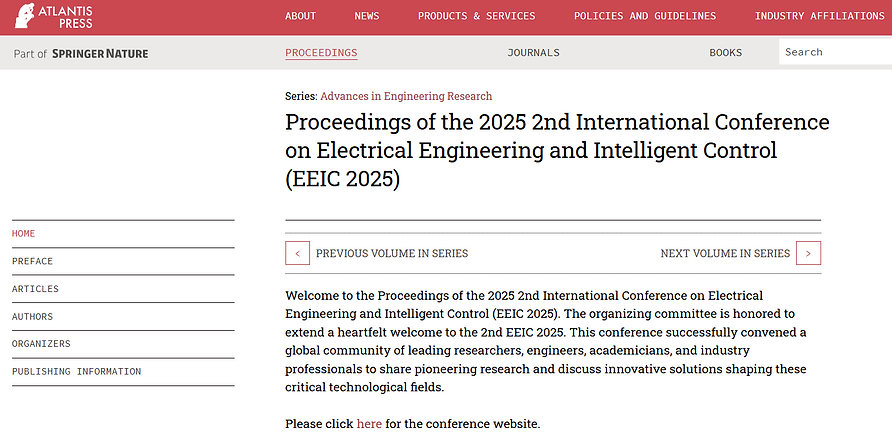Switch to the Journals tab
The width and height of the screenshot is (892, 439).
click(x=533, y=53)
